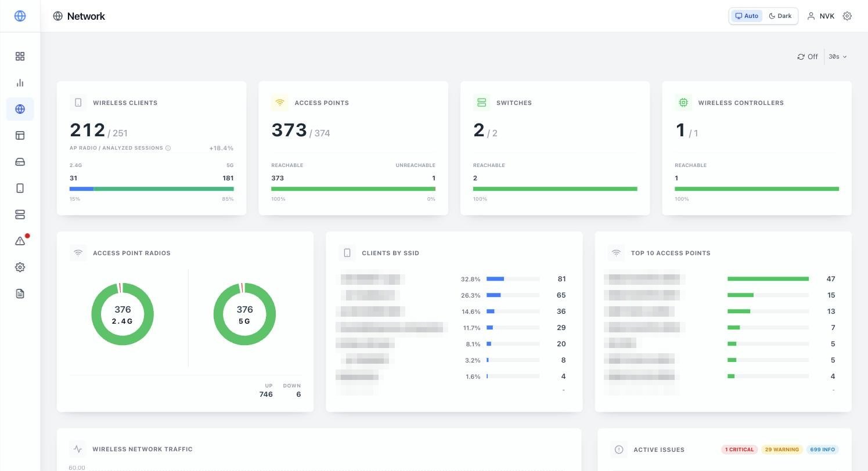Click the 2.4G/5G client split bar
Viewport: 868px width, 471px height.
tap(152, 189)
